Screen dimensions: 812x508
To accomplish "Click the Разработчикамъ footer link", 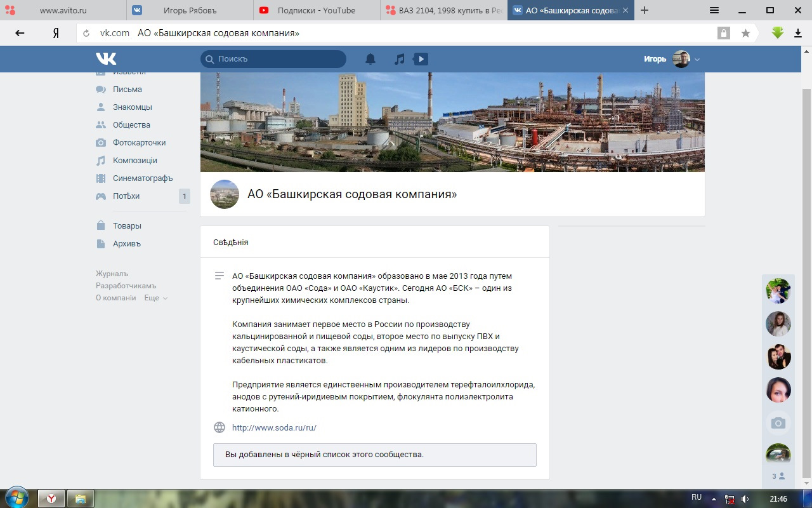I will pyautogui.click(x=126, y=286).
